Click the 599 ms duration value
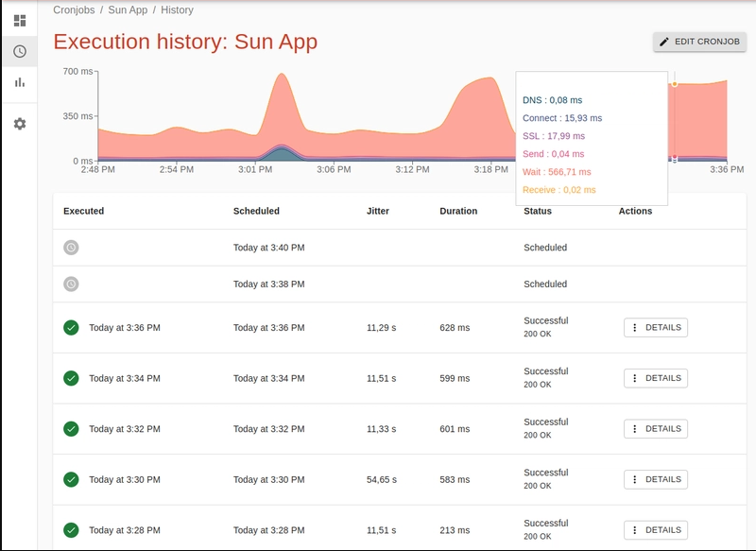This screenshot has height=551, width=756. [x=455, y=378]
